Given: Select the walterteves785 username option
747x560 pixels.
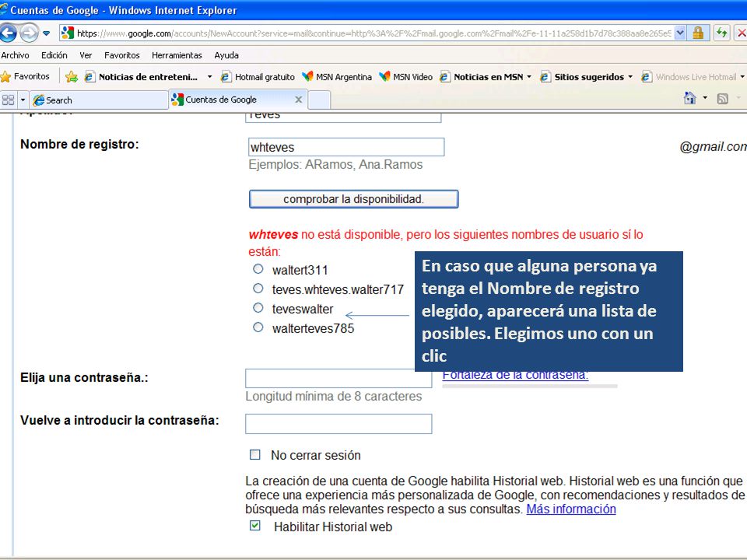Looking at the screenshot, I should coord(258,327).
